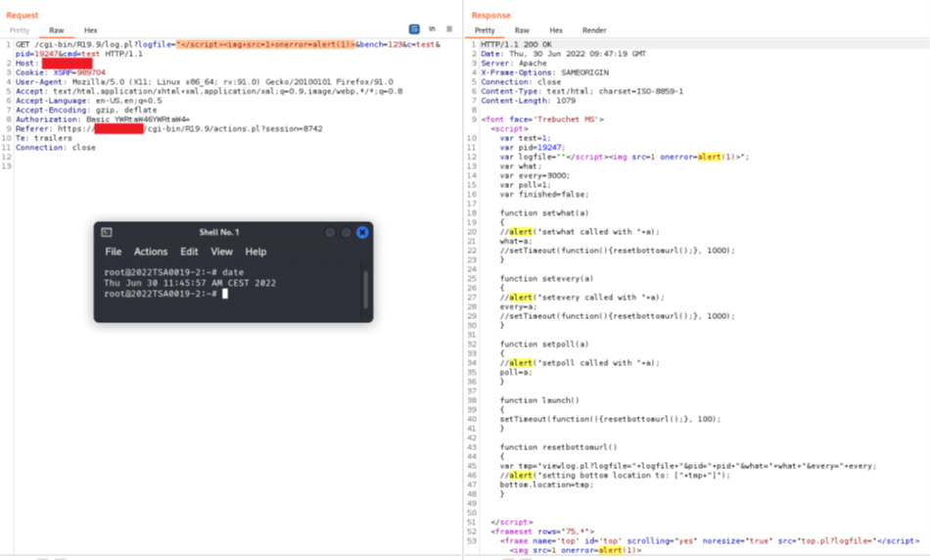Open the Hex tab in Request panel
Image resolution: width=930 pixels, height=560 pixels.
[90, 30]
